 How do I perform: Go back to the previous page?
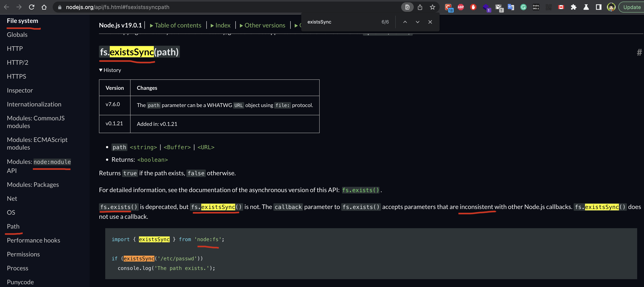[7, 7]
